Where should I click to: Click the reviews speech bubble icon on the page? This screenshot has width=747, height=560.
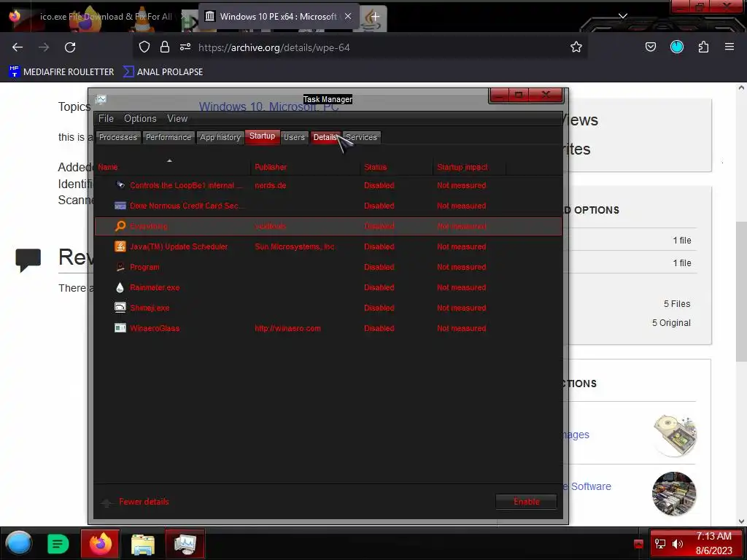click(28, 260)
